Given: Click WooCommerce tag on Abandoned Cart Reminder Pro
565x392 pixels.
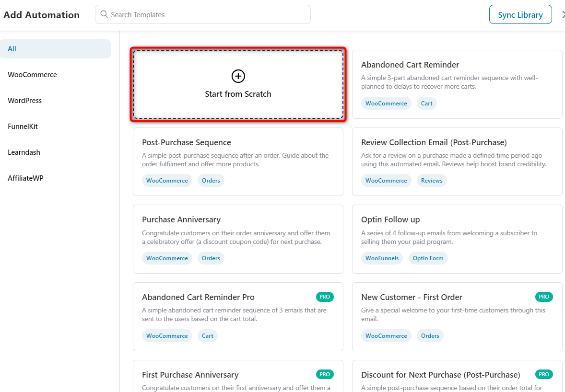Looking at the screenshot, I should point(167,336).
